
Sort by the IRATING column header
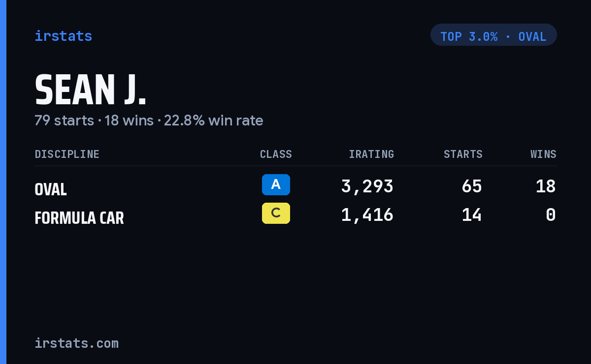(x=371, y=154)
